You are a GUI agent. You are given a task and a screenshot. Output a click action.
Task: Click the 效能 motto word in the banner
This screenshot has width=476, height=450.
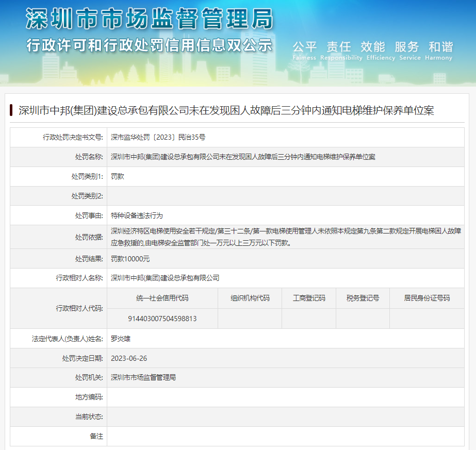tap(372, 47)
